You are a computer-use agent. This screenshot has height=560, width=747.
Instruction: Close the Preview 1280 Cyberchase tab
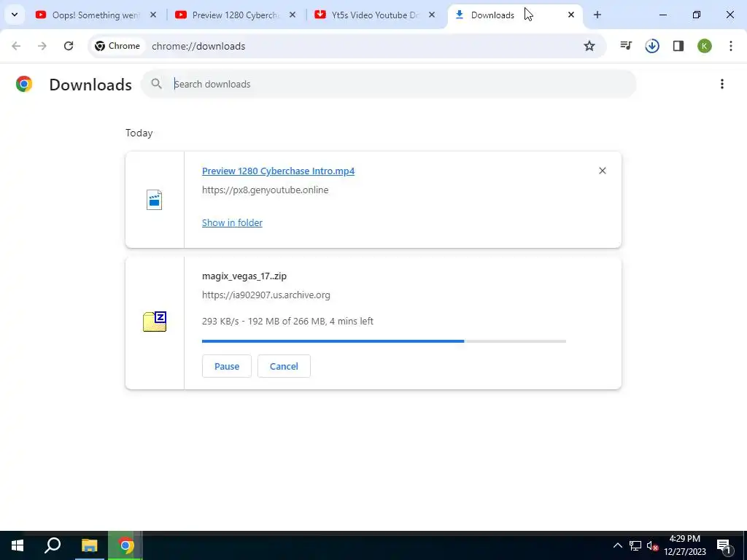click(293, 15)
